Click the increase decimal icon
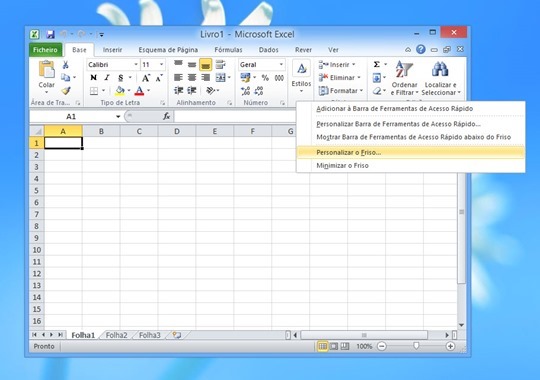This screenshot has width=540, height=380. [245, 91]
